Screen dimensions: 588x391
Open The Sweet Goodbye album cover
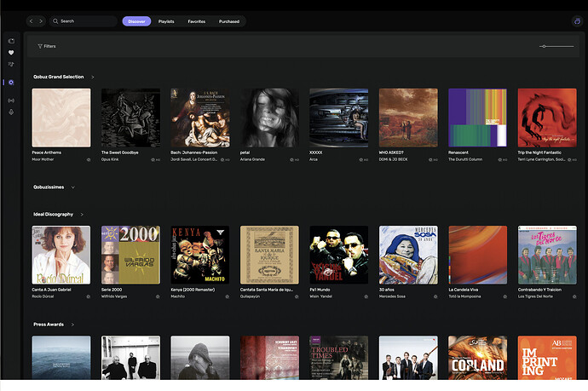(x=130, y=118)
